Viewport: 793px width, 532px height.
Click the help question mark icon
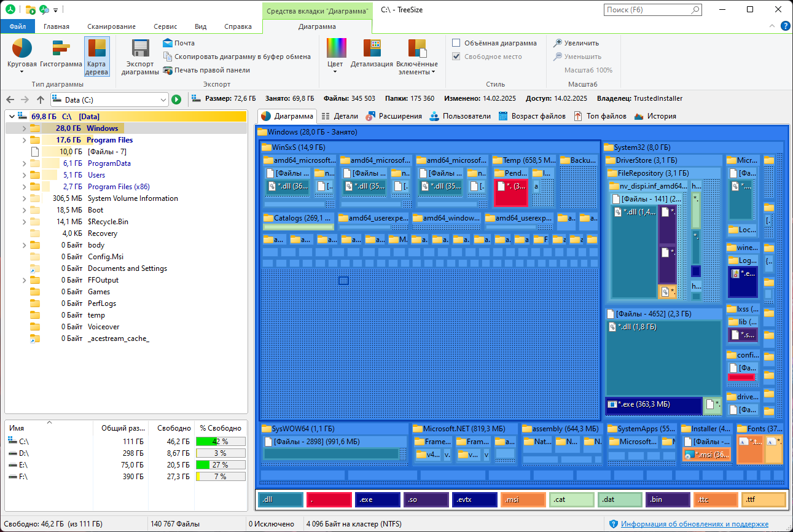pyautogui.click(x=785, y=26)
